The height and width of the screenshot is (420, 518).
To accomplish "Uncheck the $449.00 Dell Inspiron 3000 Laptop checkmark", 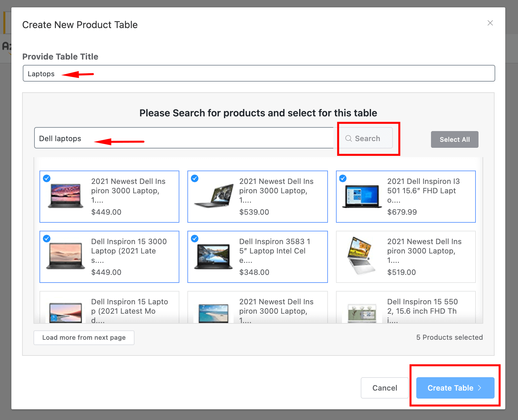I will (x=47, y=179).
